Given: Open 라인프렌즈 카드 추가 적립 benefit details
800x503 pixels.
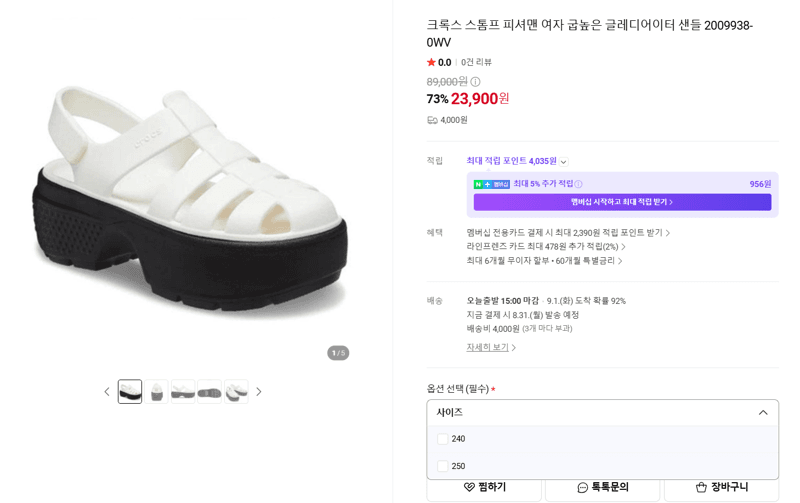Looking at the screenshot, I should [x=545, y=246].
